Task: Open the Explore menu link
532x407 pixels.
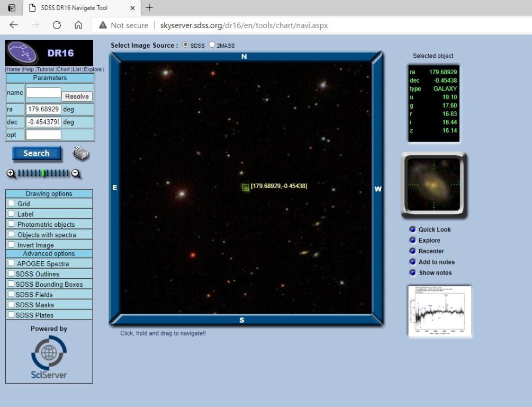Action: [93, 69]
